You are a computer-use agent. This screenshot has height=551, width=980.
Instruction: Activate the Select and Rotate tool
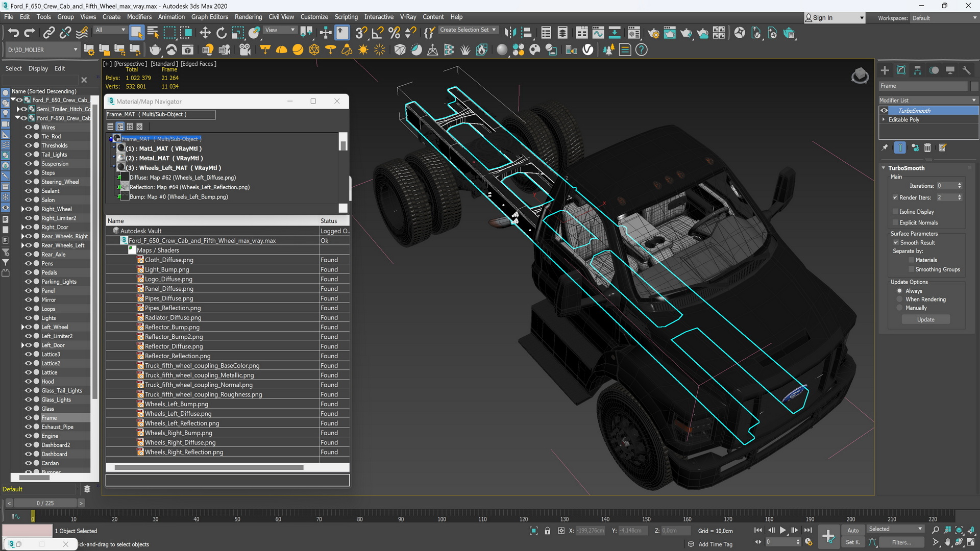(222, 33)
